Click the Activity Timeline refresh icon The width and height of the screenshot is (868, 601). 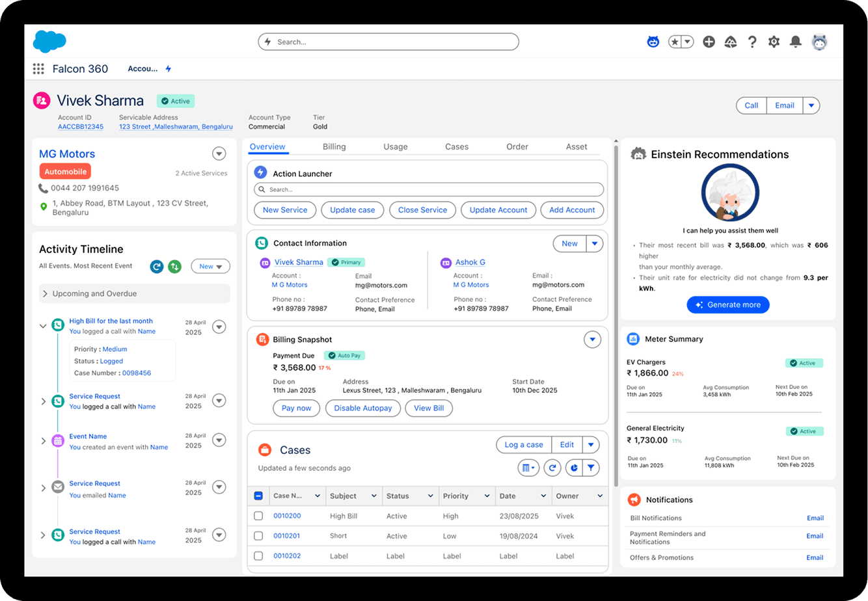click(157, 266)
